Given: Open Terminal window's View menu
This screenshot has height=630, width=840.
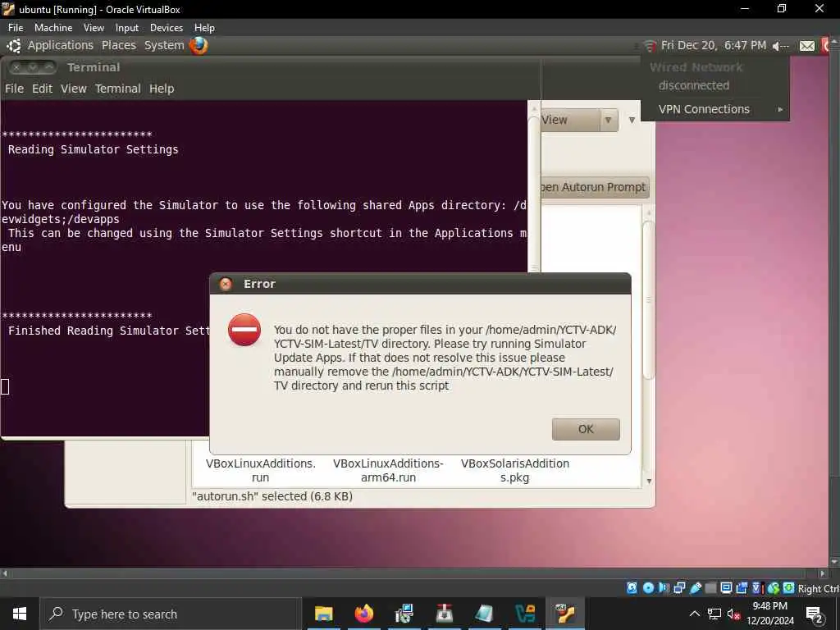Looking at the screenshot, I should (73, 89).
